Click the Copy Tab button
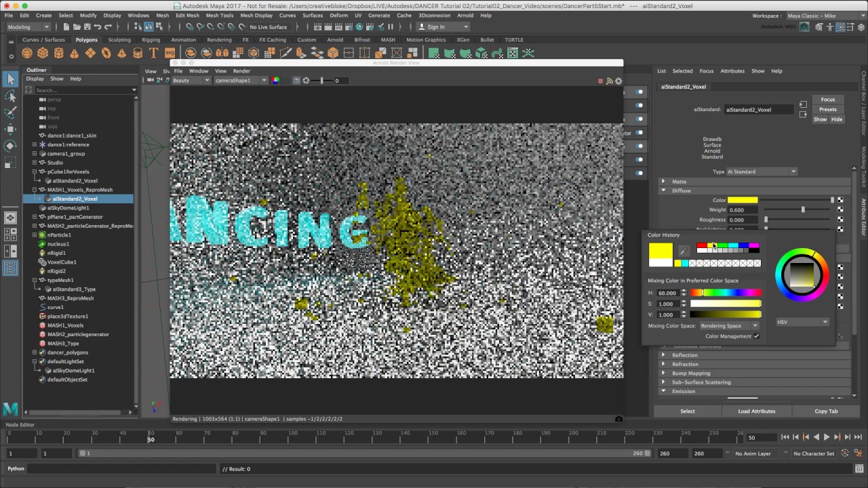The height and width of the screenshot is (488, 868). (826, 411)
